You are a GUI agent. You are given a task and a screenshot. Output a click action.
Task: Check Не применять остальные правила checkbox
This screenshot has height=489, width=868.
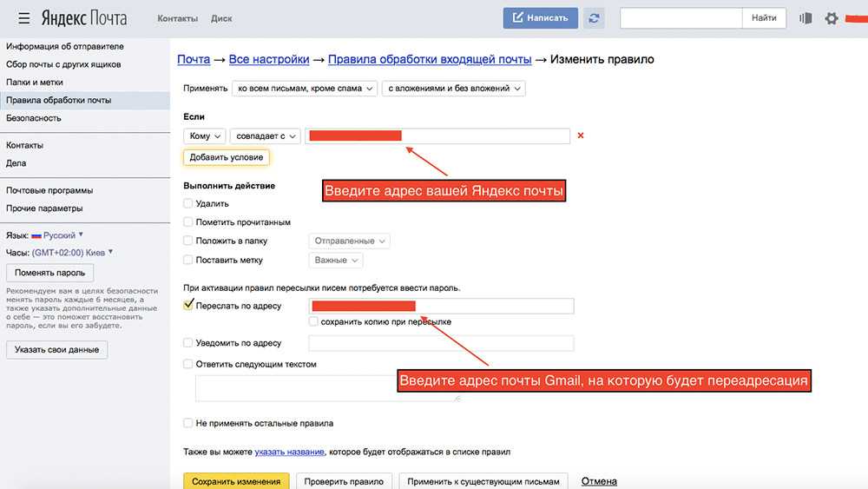click(188, 423)
